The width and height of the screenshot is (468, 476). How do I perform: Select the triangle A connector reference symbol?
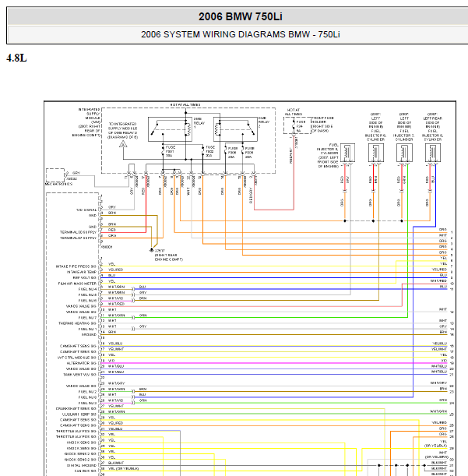pyautogui.click(x=123, y=144)
